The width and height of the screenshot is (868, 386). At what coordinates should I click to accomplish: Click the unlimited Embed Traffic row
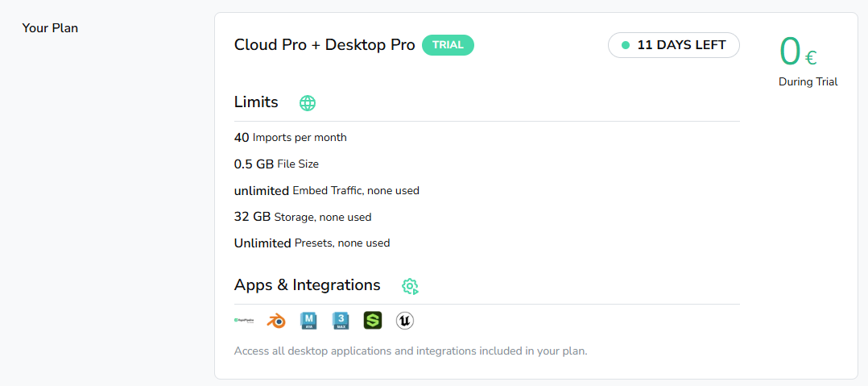[327, 190]
